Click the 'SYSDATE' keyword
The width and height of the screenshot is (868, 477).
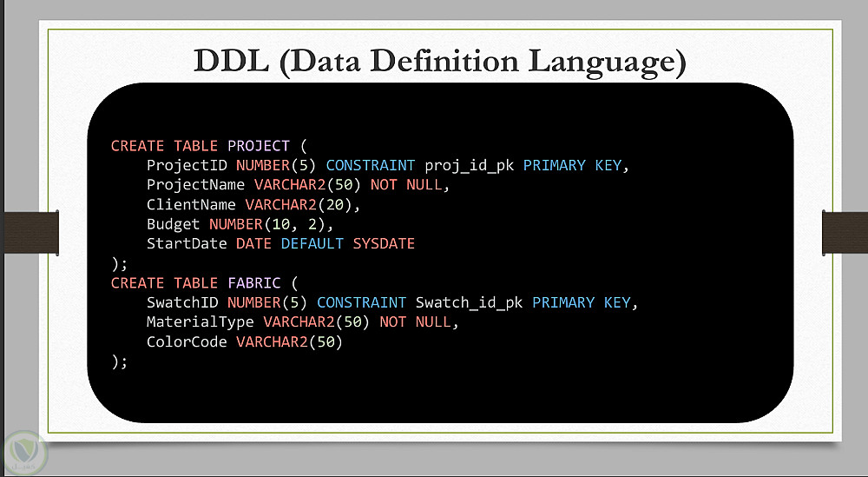(x=384, y=244)
